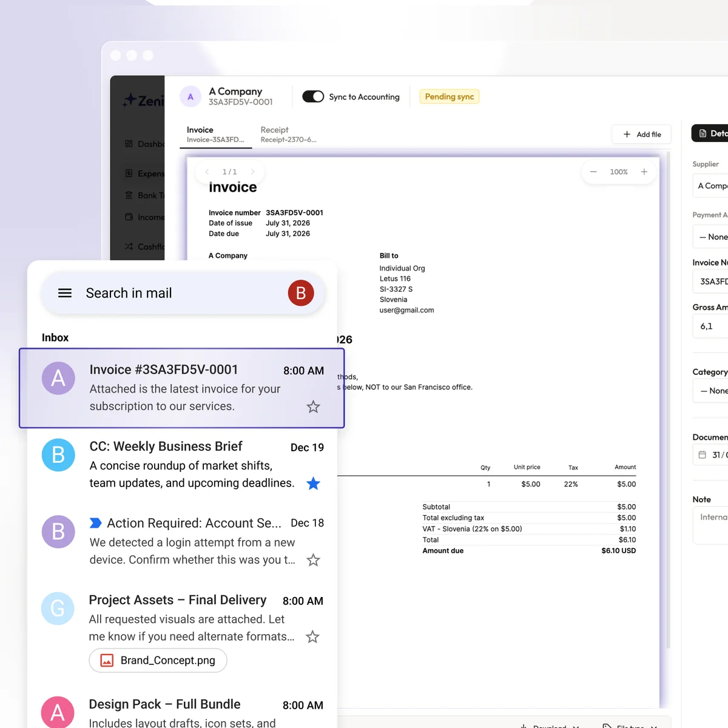Click the Gross Amount input field

pos(710,326)
